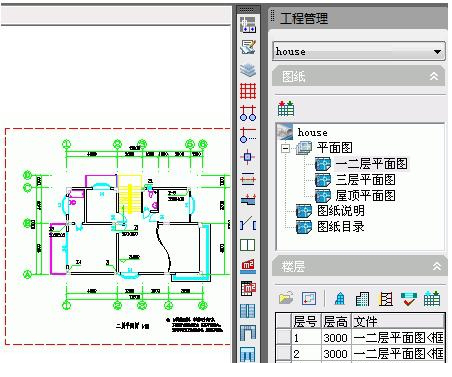Select the 平面图 folder in tree

click(334, 147)
